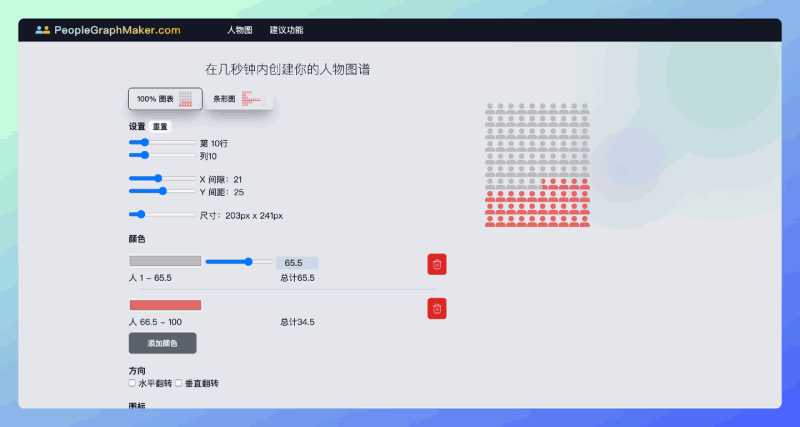Click the 重置 settings button
This screenshot has width=800, height=427.
pos(160,127)
